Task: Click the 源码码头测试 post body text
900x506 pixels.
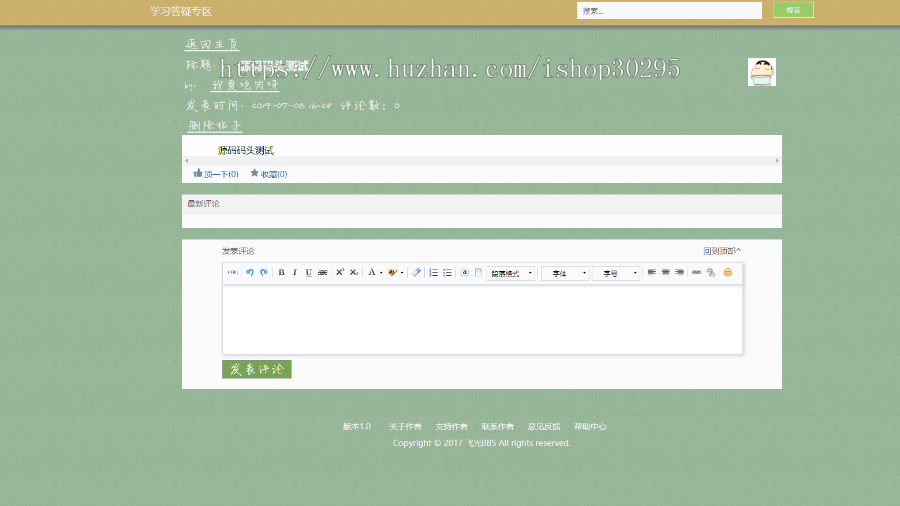Action: [x=246, y=150]
